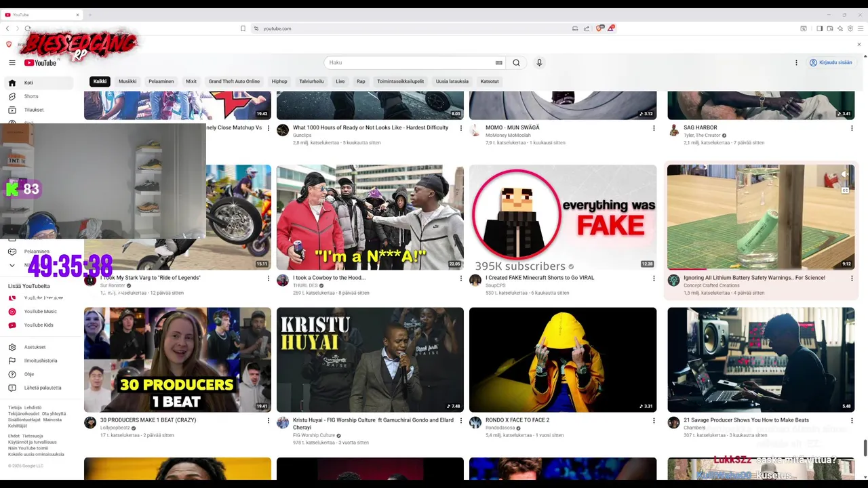
Task: Open channel name Concept Crafted Creations
Action: point(711,285)
